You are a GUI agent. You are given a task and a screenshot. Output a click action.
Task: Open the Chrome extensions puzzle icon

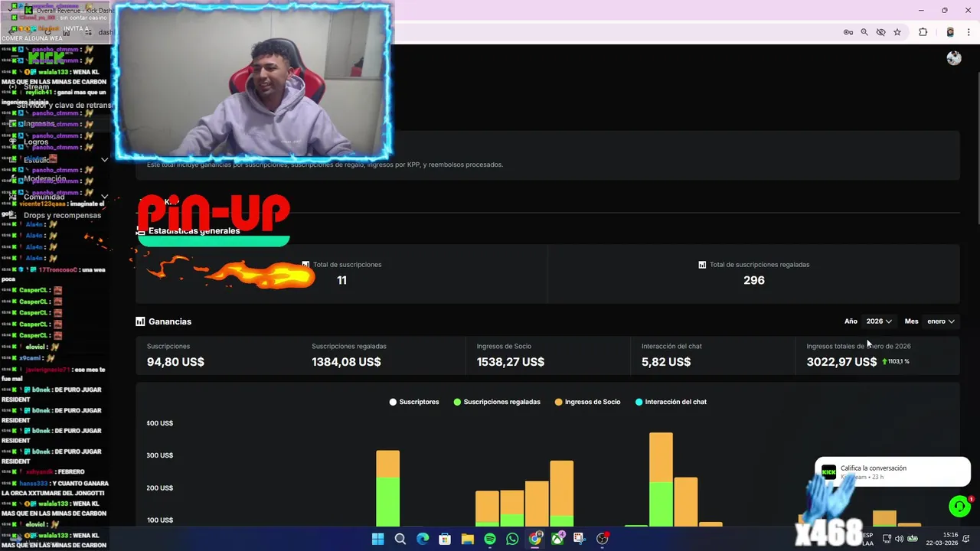[x=923, y=32]
